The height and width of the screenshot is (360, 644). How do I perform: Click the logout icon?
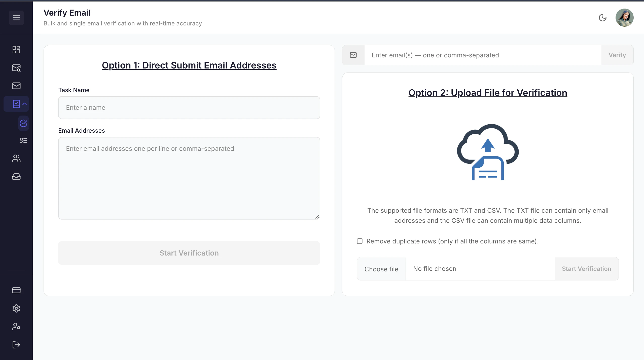(x=16, y=345)
